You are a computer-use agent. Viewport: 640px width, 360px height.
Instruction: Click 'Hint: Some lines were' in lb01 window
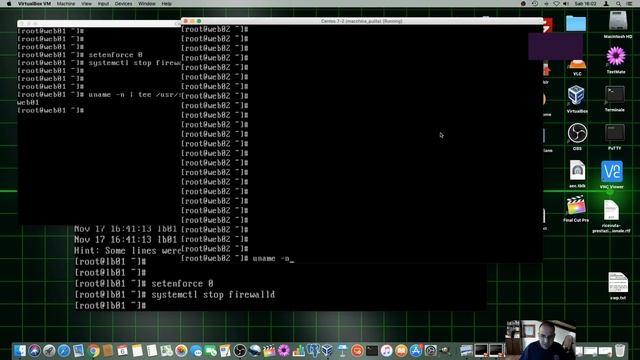click(127, 250)
